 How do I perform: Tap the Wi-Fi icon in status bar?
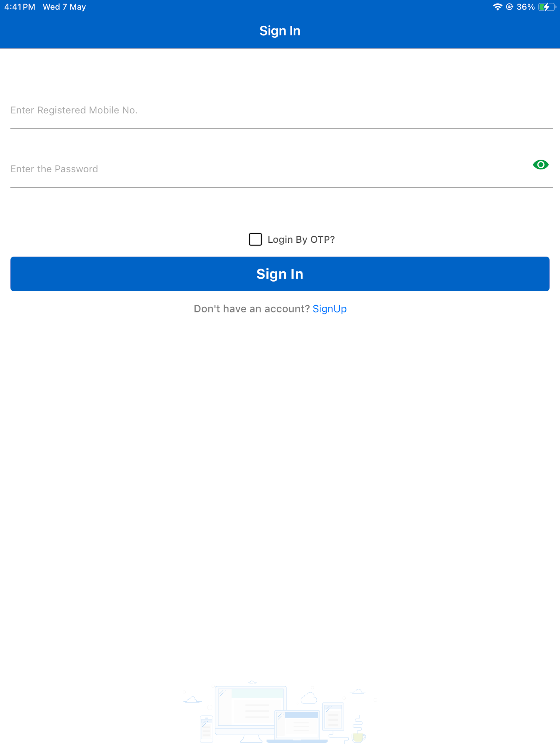click(497, 7)
